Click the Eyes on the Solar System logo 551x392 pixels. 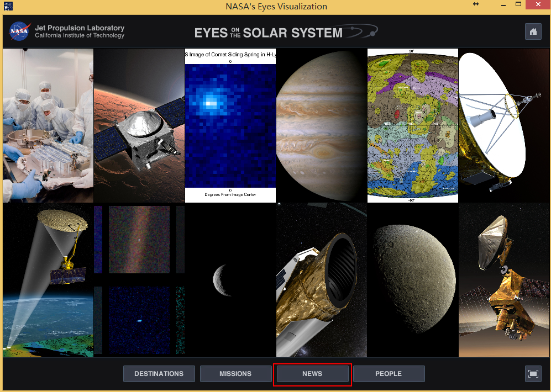[285, 31]
